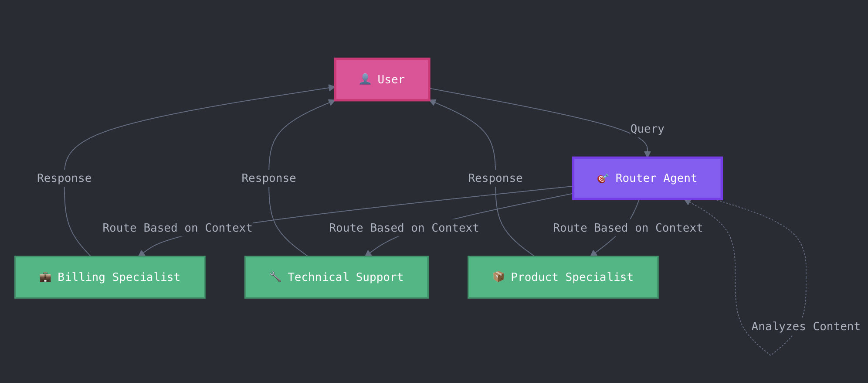Select the pink User node label

[391, 79]
